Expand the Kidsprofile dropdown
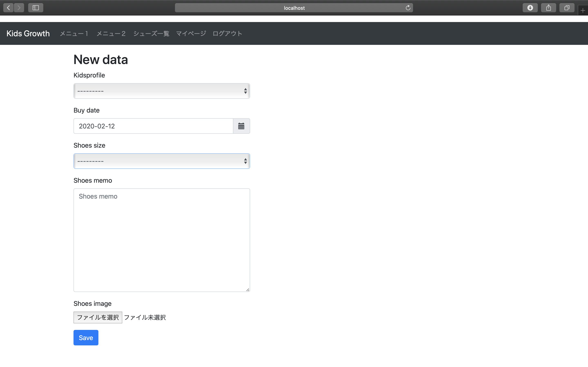 [x=161, y=91]
